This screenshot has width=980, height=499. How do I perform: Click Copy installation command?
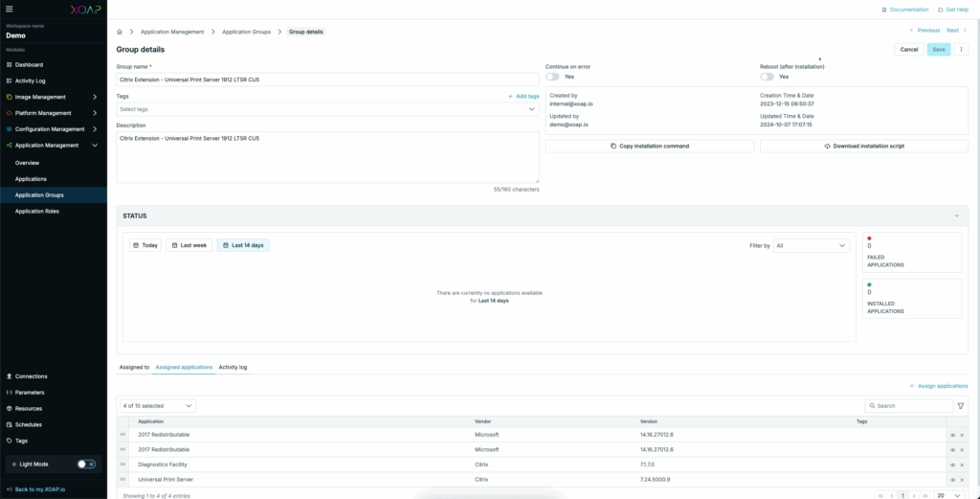coord(650,146)
